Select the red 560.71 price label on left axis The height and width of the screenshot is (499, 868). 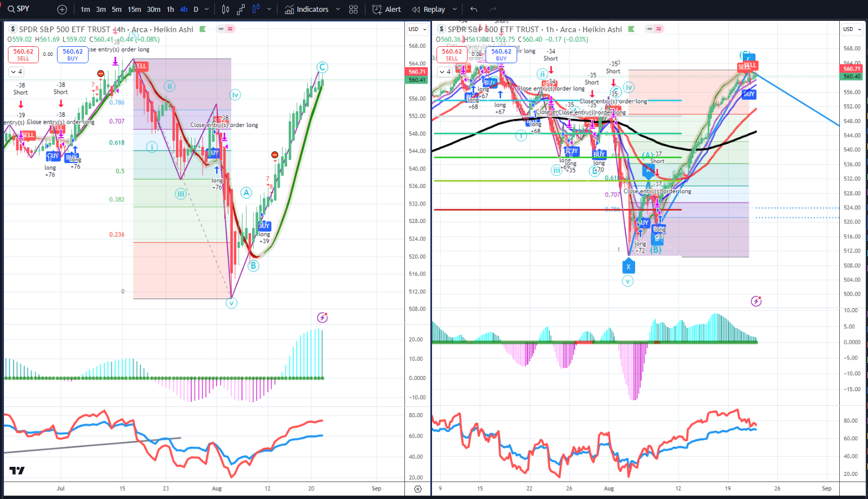point(417,72)
